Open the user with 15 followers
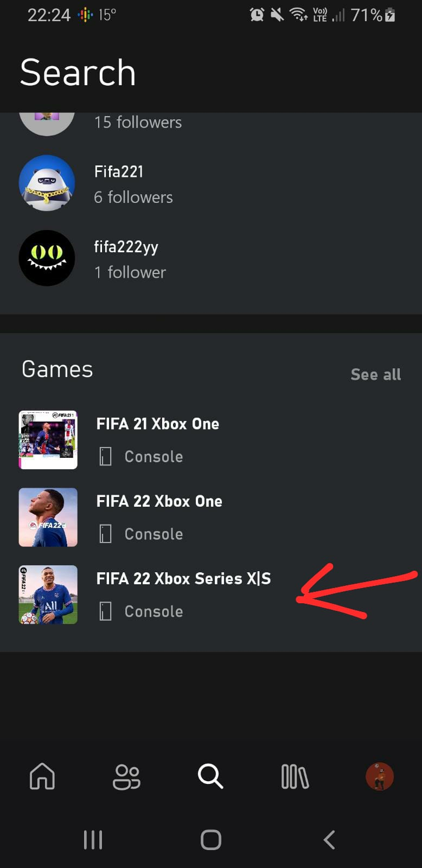This screenshot has height=868, width=422. click(x=138, y=123)
